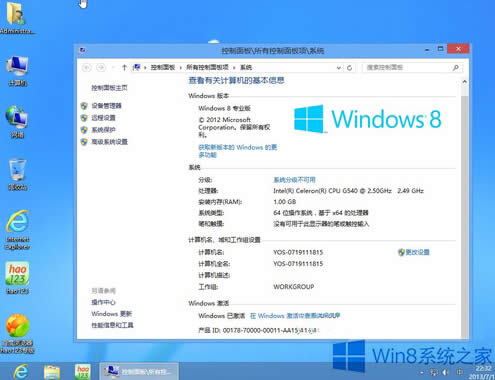The height and width of the screenshot is (380, 495).
Task: Open the Network desktop icon
Action: 17,122
